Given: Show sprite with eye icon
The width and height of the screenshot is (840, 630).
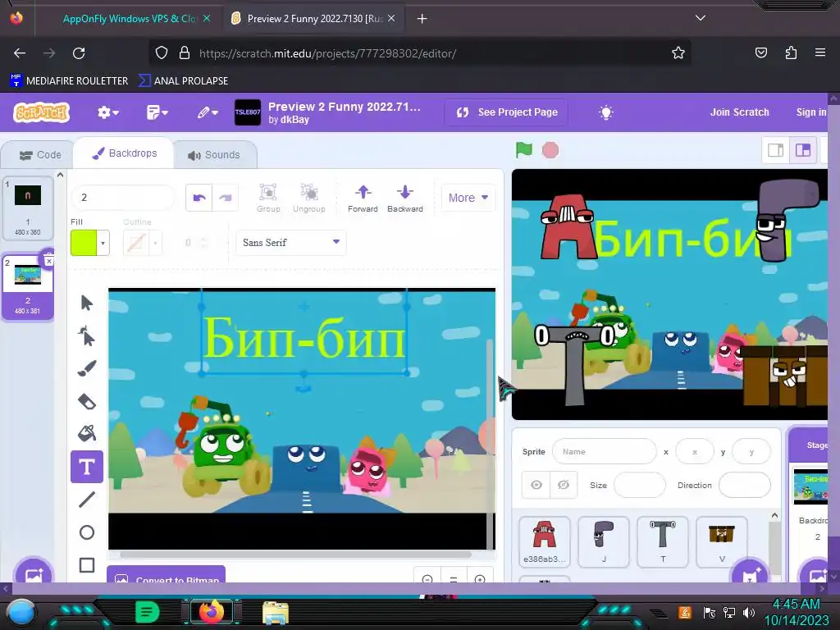Looking at the screenshot, I should pyautogui.click(x=536, y=485).
